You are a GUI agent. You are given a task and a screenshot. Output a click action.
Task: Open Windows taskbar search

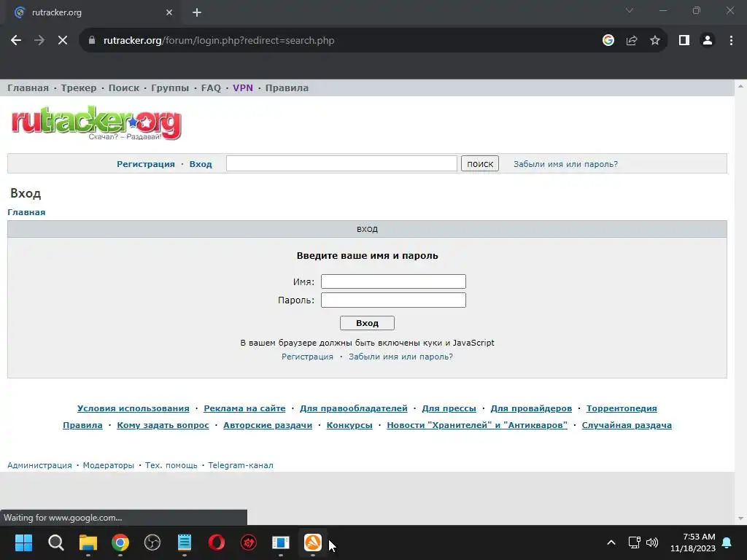point(55,542)
